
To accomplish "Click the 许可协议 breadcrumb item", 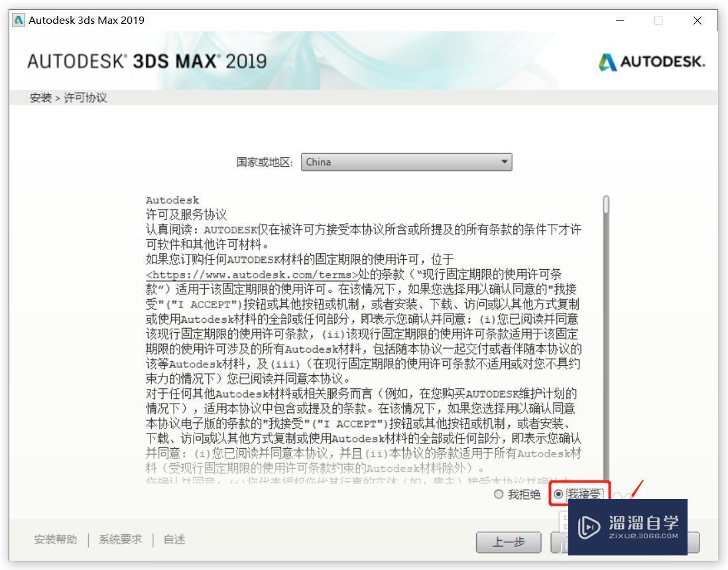I will 86,98.
